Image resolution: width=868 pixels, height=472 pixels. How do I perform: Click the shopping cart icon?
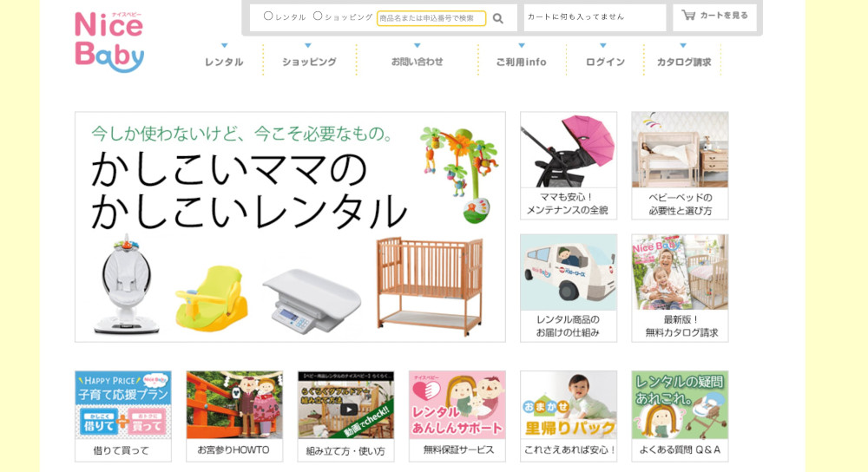(688, 16)
